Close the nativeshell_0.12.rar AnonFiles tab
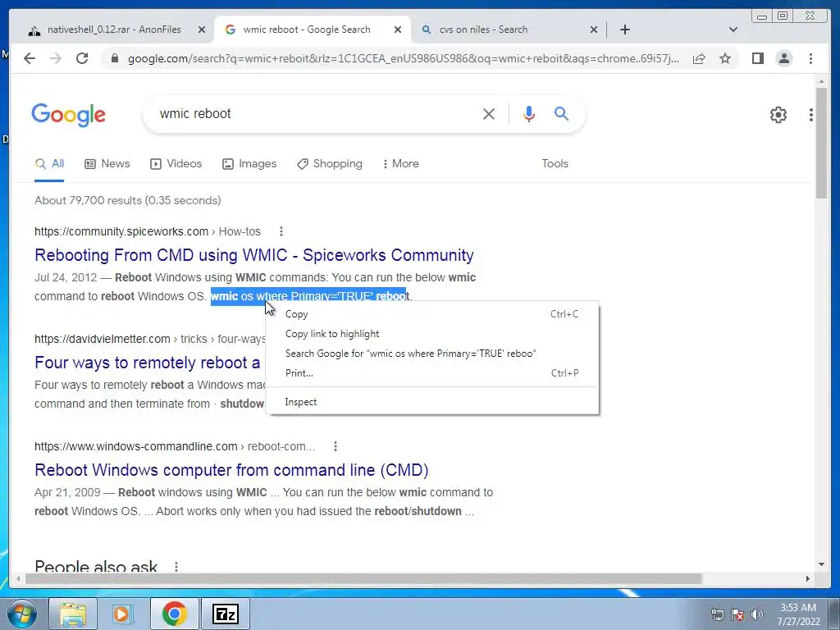Image resolution: width=840 pixels, height=630 pixels. pyautogui.click(x=202, y=30)
